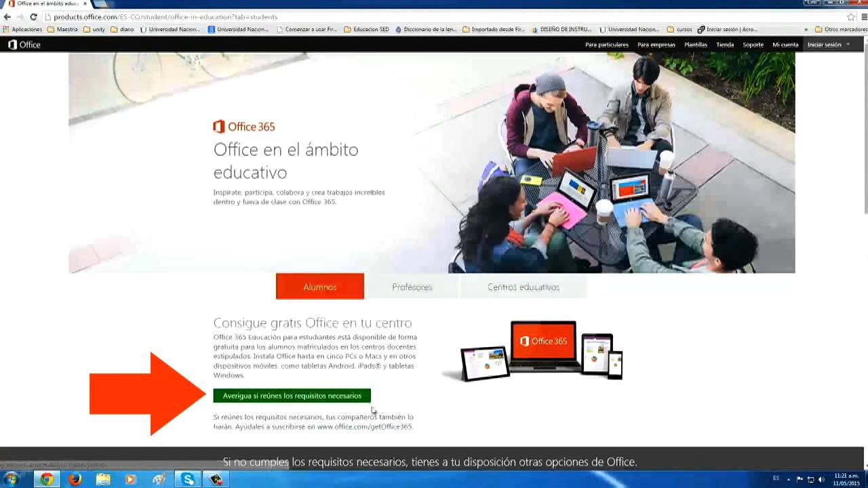
Task: Open the file explorer folder in taskbar
Action: 102,479
